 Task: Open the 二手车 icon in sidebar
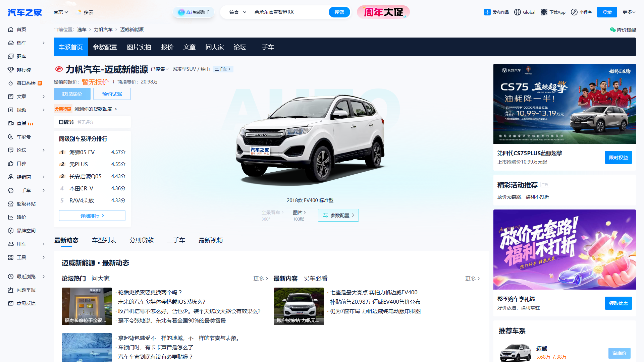click(x=11, y=190)
